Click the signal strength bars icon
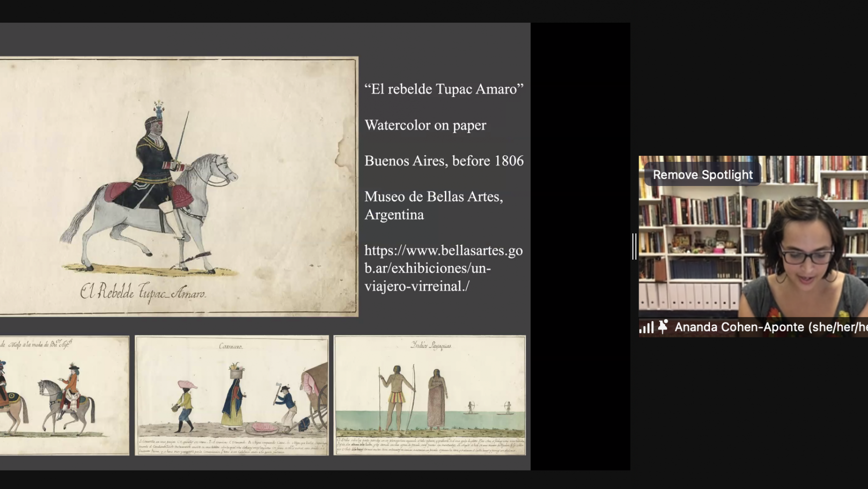Image resolution: width=868 pixels, height=489 pixels. [x=646, y=327]
